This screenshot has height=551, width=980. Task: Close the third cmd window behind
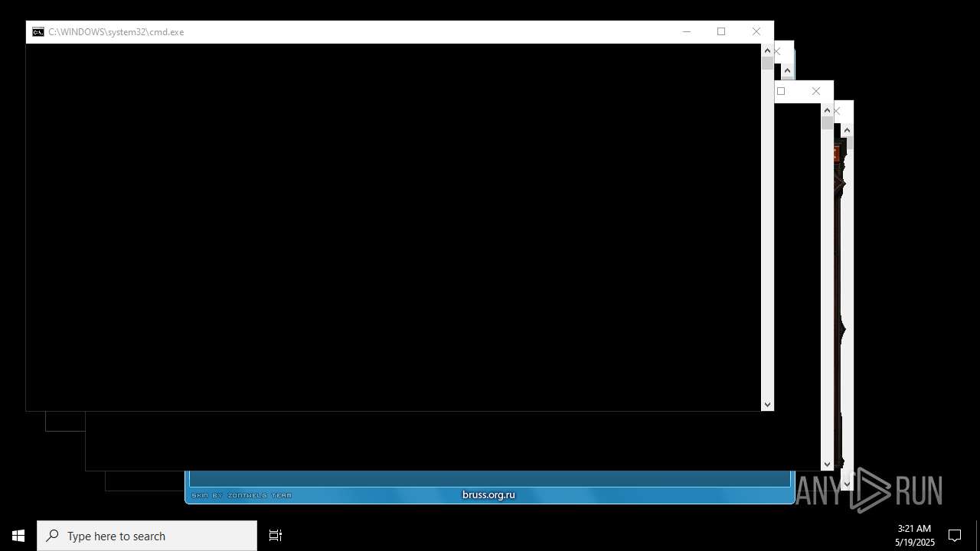[816, 91]
